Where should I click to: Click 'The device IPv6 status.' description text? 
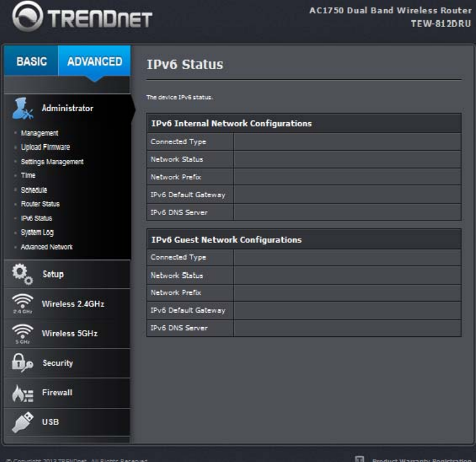tap(179, 97)
